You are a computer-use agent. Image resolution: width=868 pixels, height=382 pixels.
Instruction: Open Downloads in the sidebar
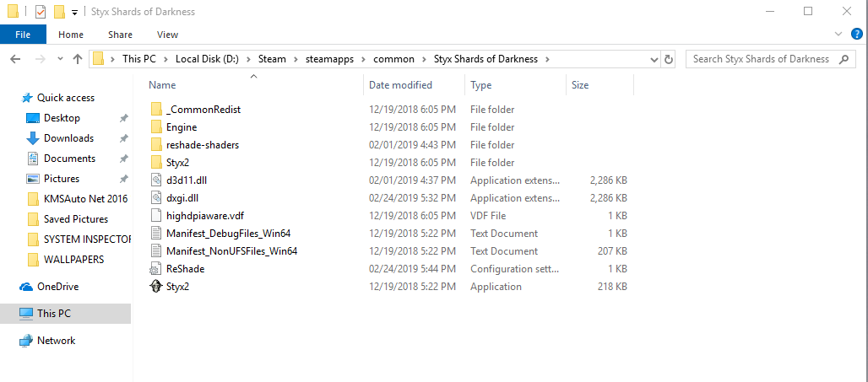pyautogui.click(x=68, y=138)
